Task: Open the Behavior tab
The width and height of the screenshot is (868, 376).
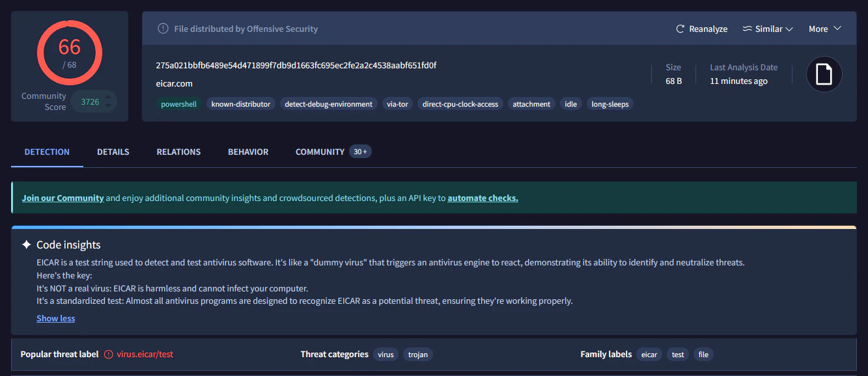Action: click(x=248, y=152)
